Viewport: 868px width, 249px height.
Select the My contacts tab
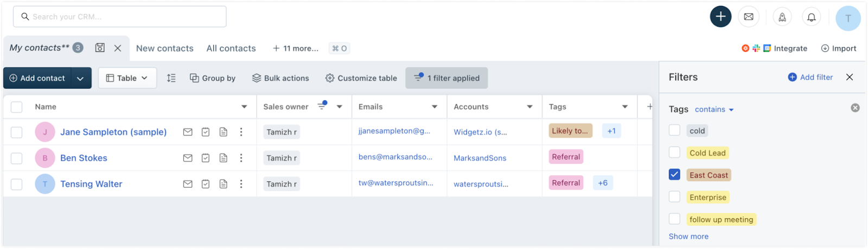(x=40, y=48)
